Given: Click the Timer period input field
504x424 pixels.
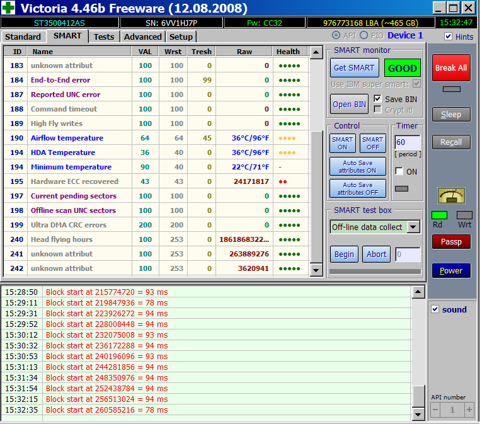Looking at the screenshot, I should 407,142.
